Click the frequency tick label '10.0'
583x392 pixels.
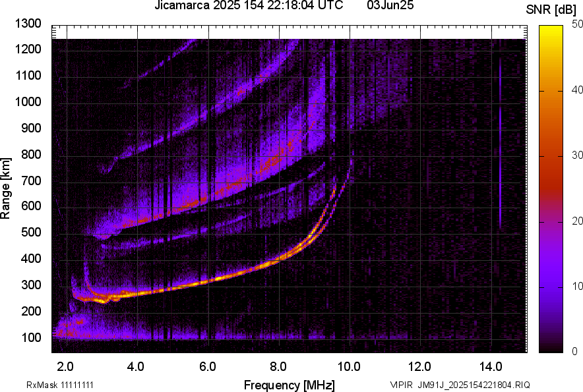pos(349,367)
